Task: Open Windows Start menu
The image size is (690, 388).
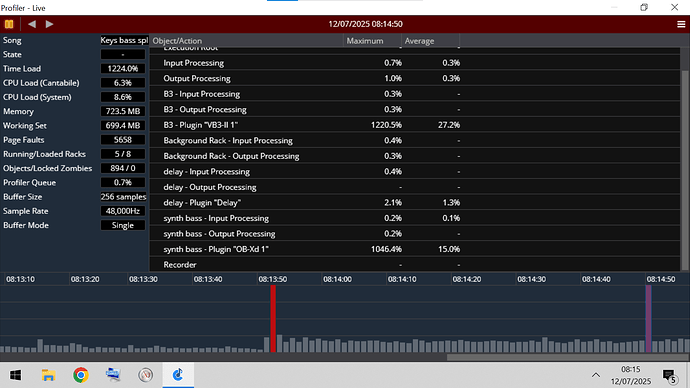Action: pyautogui.click(x=16, y=375)
